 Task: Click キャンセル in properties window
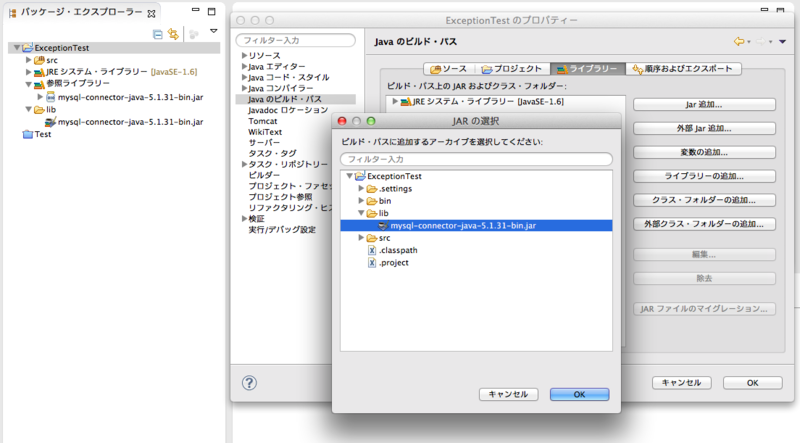coord(682,383)
